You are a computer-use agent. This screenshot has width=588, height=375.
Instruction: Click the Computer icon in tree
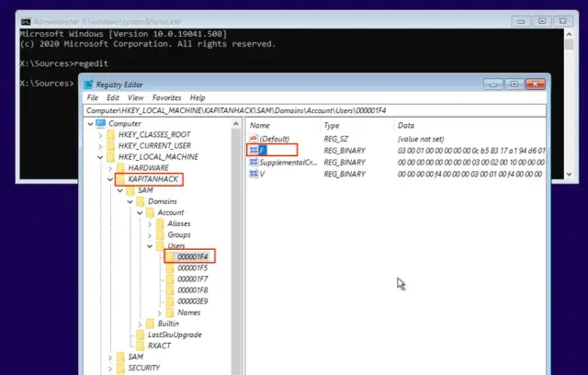coord(101,123)
